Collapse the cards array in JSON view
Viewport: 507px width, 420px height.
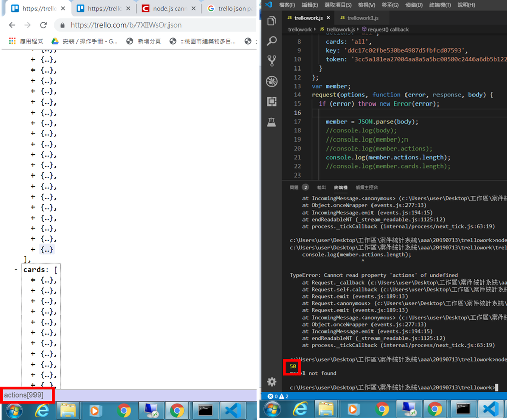point(16,269)
